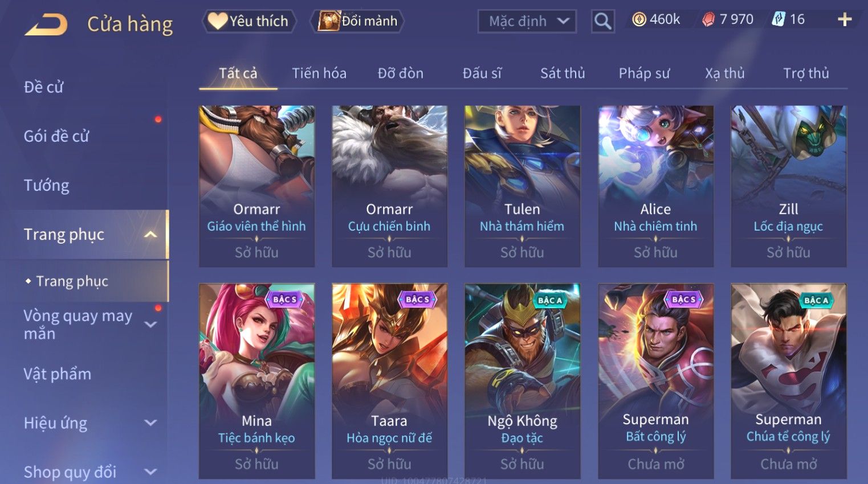Screen dimensions: 868x484
Task: Select the Tiến hóa tab
Action: tap(319, 73)
